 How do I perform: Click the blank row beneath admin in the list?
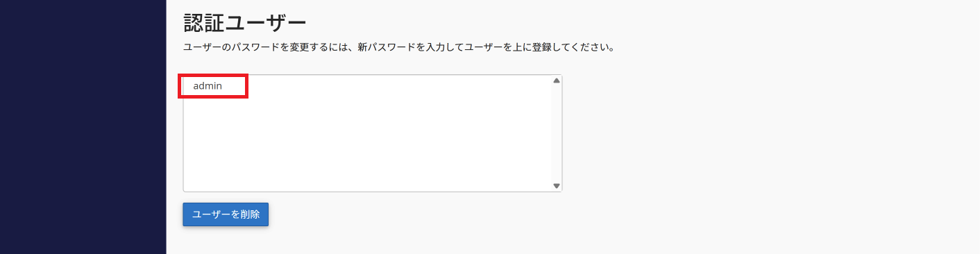(x=368, y=103)
